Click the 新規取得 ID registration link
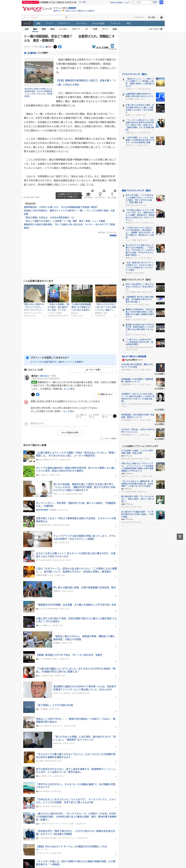The width and height of the screenshot is (186, 868). tap(72, 8)
